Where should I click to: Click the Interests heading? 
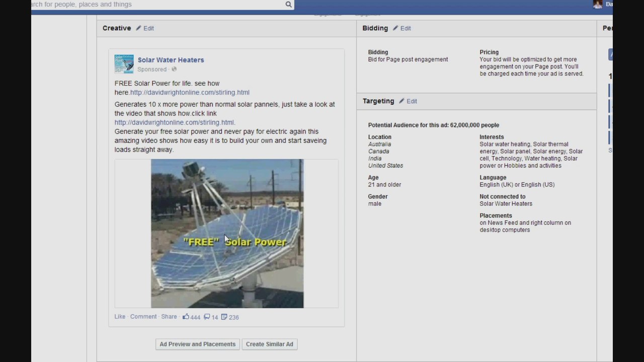(492, 137)
